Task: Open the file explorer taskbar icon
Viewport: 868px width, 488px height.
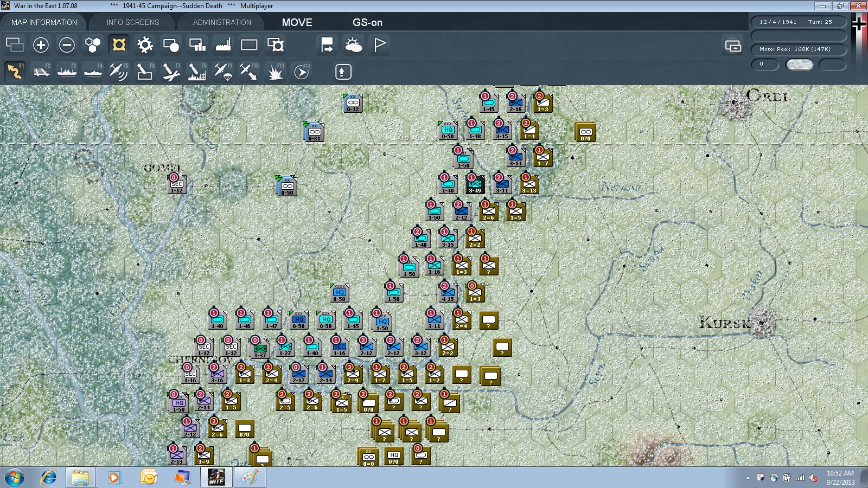Action: click(80, 478)
